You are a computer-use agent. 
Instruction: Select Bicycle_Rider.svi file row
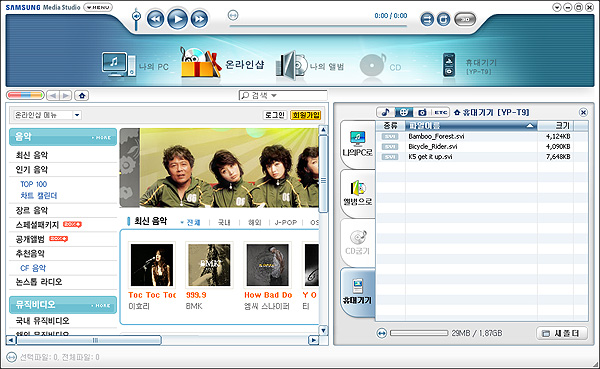pyautogui.click(x=482, y=147)
